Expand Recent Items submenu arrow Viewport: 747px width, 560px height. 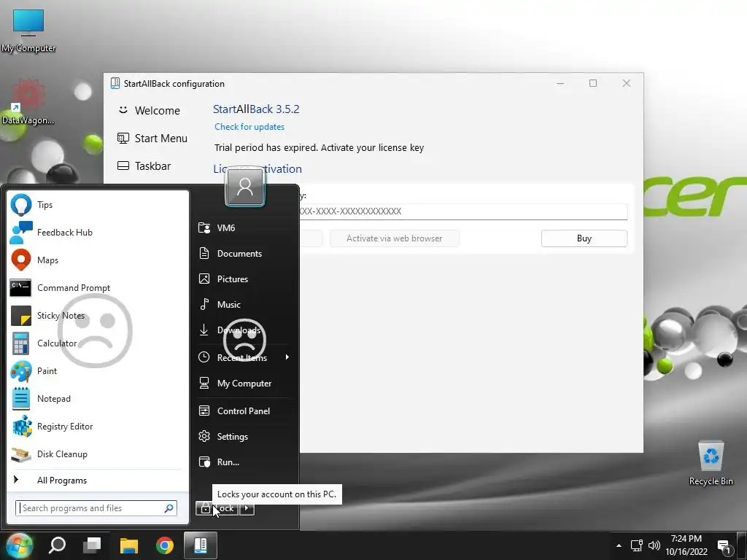(x=287, y=357)
